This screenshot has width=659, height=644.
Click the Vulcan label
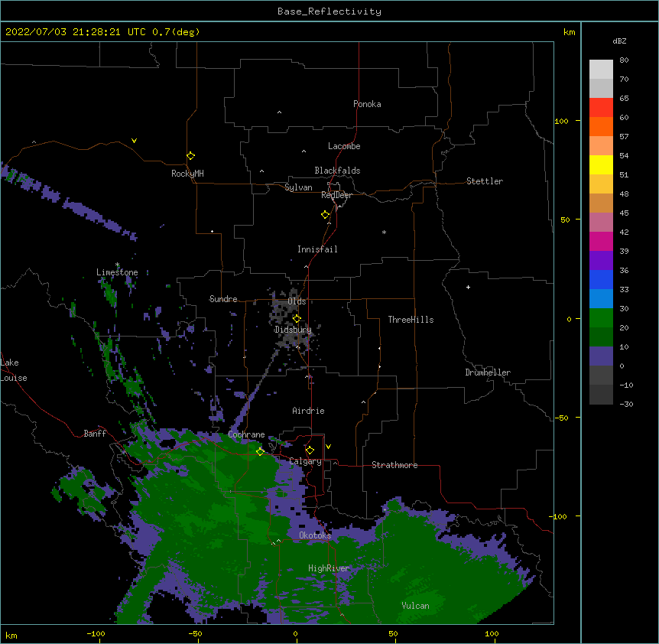pos(415,606)
